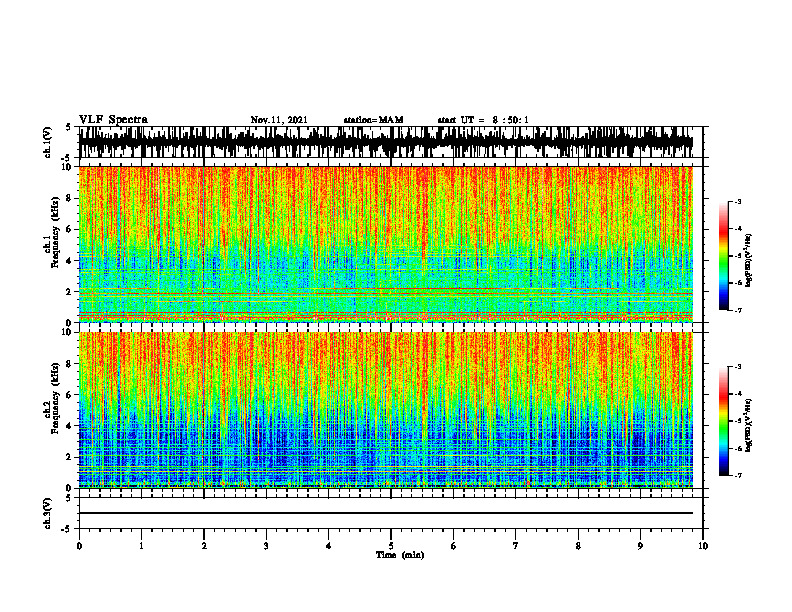Click the 3 tick label on time axis
The image size is (792, 612).
pyautogui.click(x=266, y=546)
